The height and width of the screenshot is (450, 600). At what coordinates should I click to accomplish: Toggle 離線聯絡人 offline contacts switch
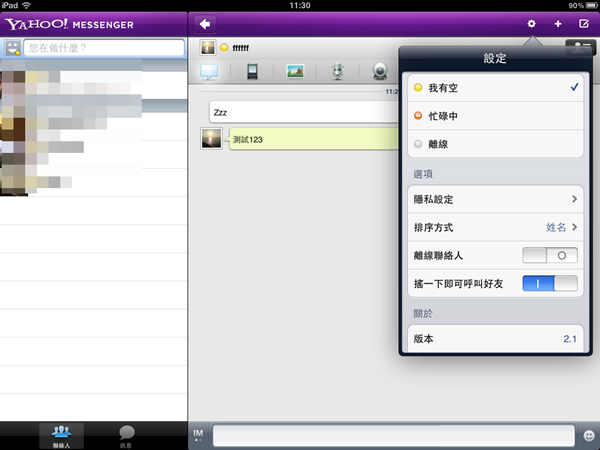tap(550, 255)
